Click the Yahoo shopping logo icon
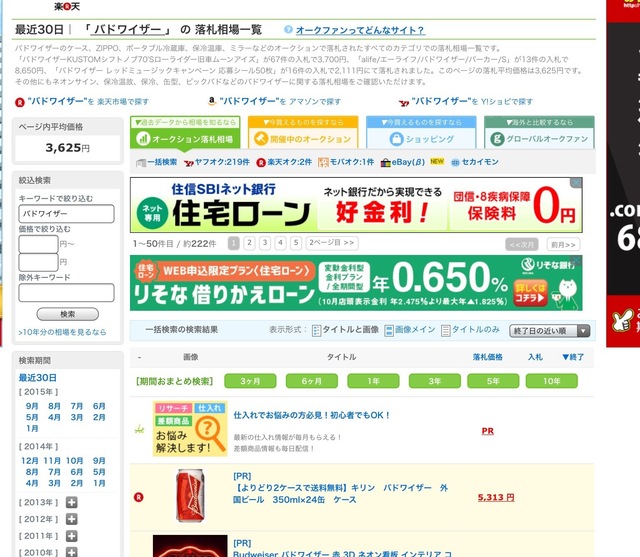 click(404, 102)
